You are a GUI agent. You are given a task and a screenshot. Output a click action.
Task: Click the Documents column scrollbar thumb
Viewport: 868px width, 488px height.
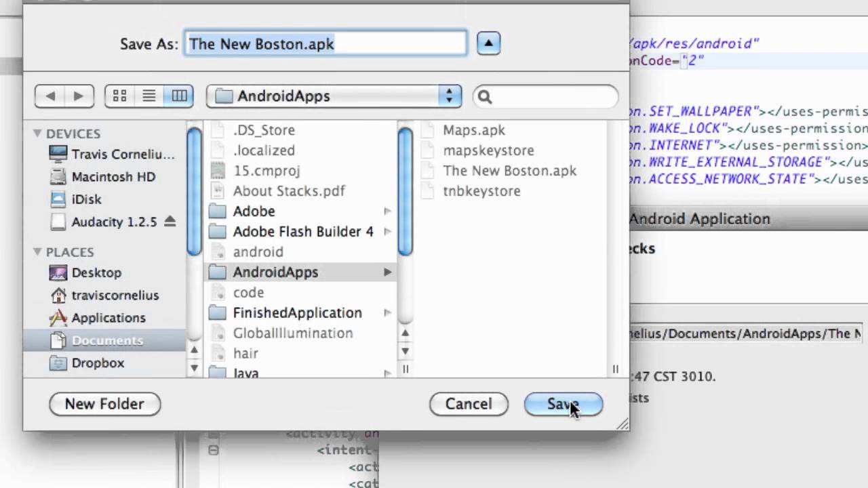tap(406, 191)
